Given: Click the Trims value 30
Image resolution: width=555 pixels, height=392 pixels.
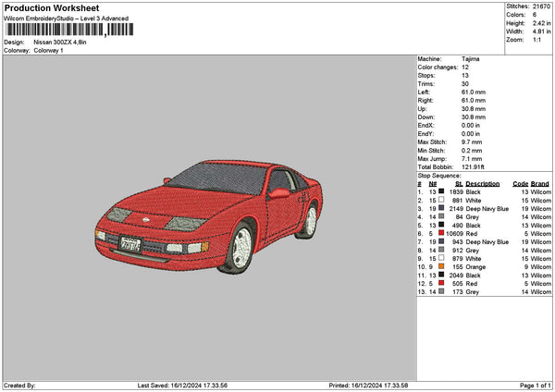Looking at the screenshot, I should click(465, 84).
